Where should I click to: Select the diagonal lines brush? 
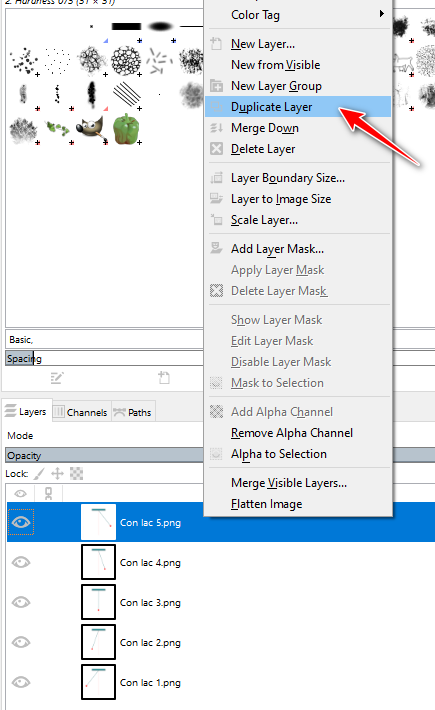[126, 94]
